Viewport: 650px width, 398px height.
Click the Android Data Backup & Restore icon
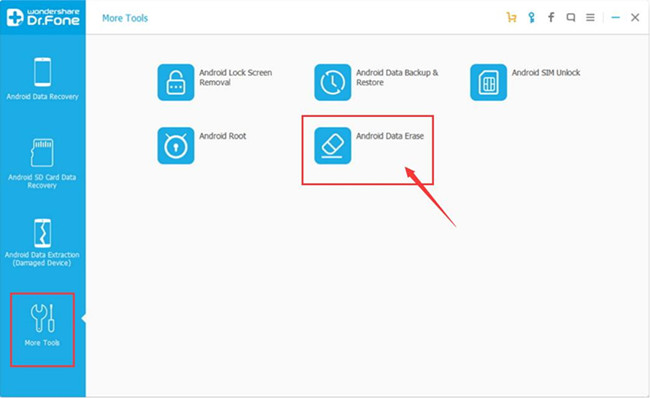coord(332,82)
